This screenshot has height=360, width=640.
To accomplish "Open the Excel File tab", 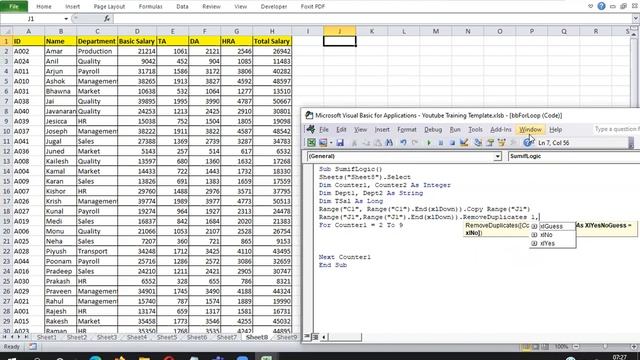I will click(14, 6).
